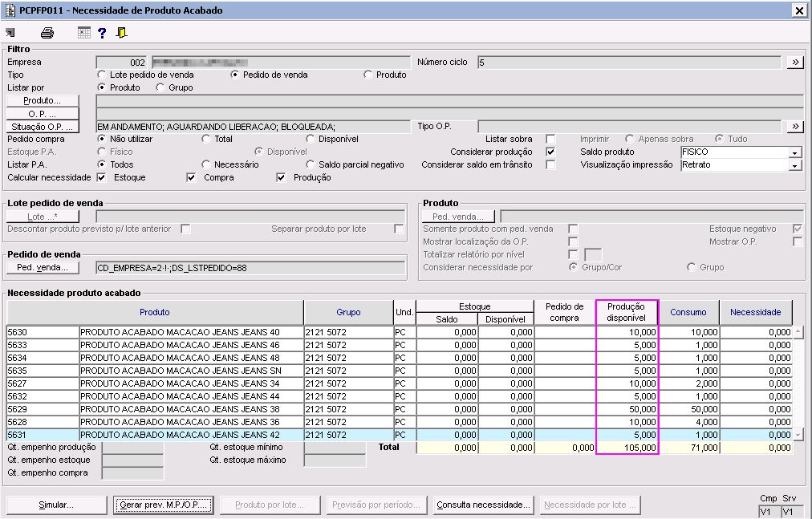The height and width of the screenshot is (519, 812).
Task: Toggle Considerar produção checkbox
Action: tap(550, 152)
